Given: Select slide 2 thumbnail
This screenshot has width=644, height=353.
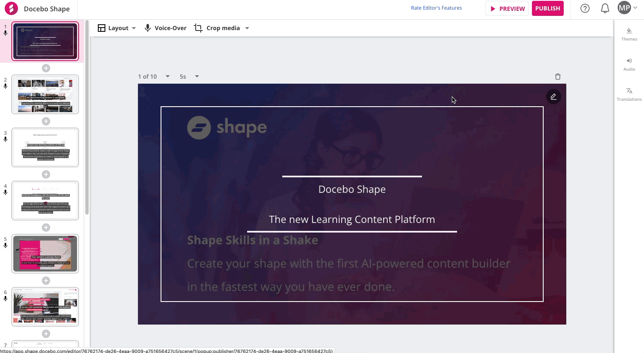Looking at the screenshot, I should click(45, 95).
